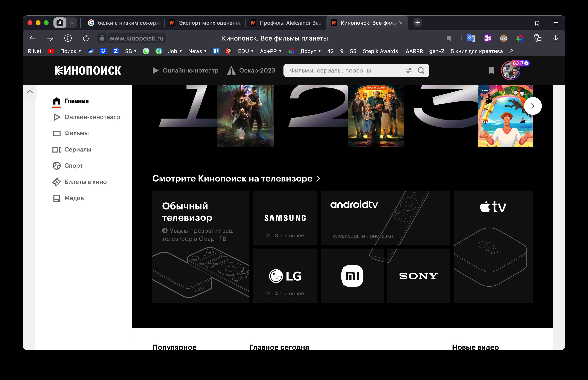Open Yandex home via the Я icon
Viewport: 588px width, 380px height.
click(x=68, y=38)
